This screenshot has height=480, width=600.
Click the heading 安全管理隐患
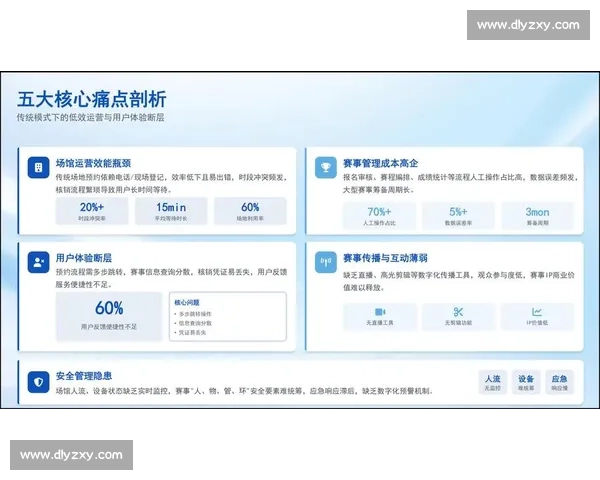84,376
